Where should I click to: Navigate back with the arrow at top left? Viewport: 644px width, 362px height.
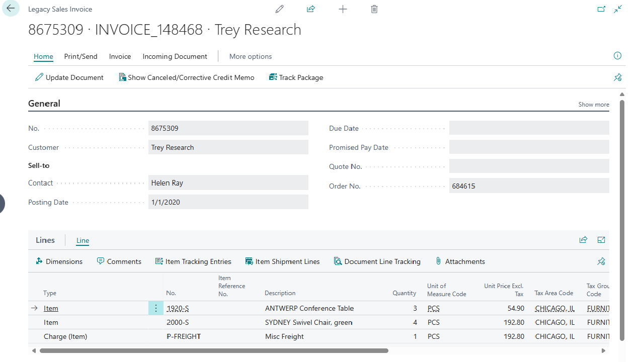pos(11,9)
